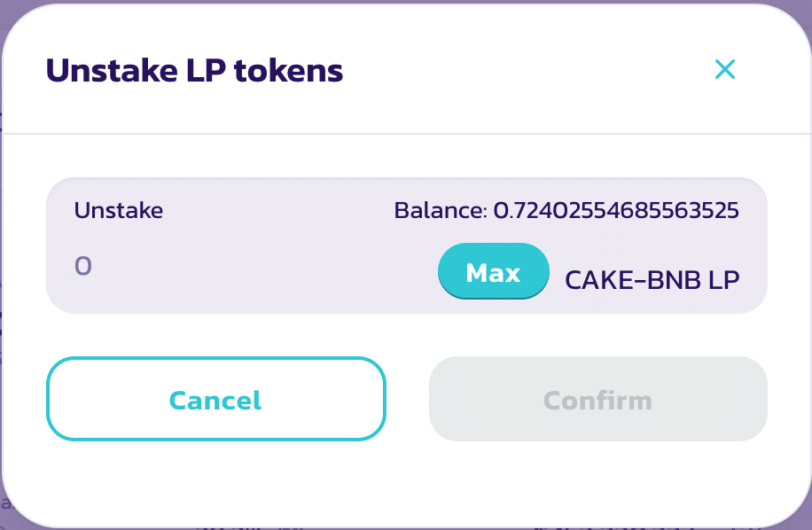Viewport: 812px width, 530px height.
Task: Click the "LP" suffix after CAKE-BNB
Action: (x=724, y=280)
